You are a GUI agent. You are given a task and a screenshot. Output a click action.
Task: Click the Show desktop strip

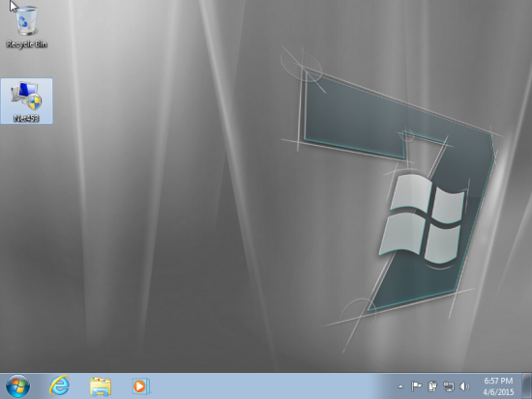(x=527, y=386)
